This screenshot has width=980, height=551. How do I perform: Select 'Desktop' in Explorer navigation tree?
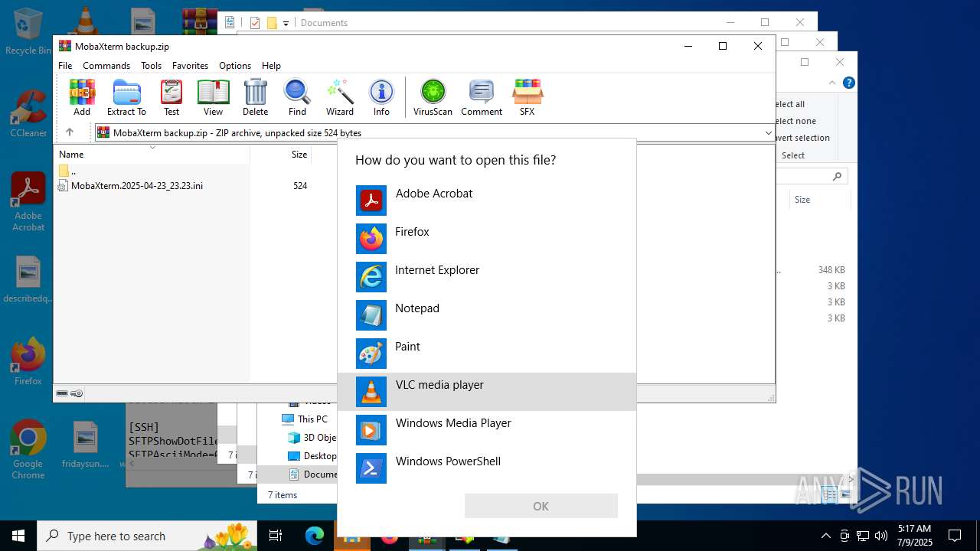[312, 456]
